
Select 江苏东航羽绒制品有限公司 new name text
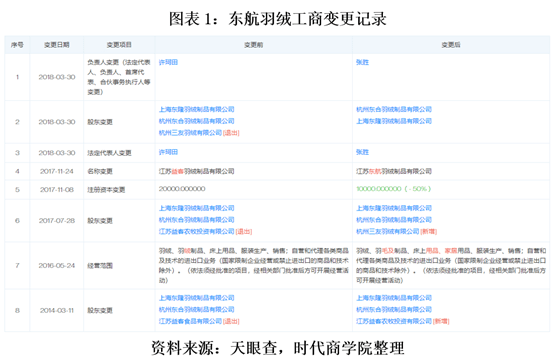394,171
